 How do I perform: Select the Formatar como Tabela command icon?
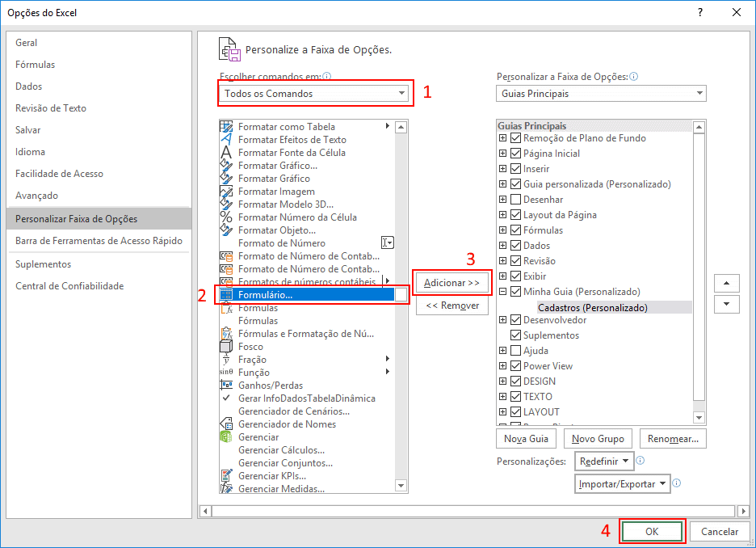[x=226, y=127]
